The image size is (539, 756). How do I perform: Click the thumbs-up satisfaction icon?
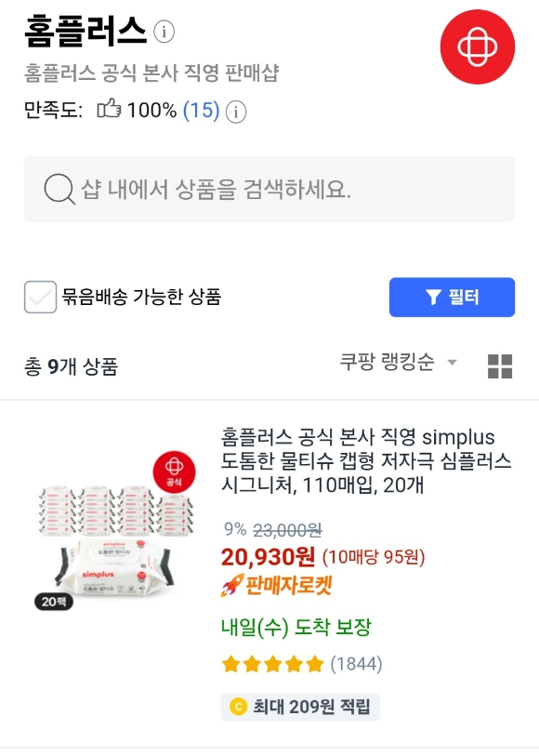tap(109, 109)
